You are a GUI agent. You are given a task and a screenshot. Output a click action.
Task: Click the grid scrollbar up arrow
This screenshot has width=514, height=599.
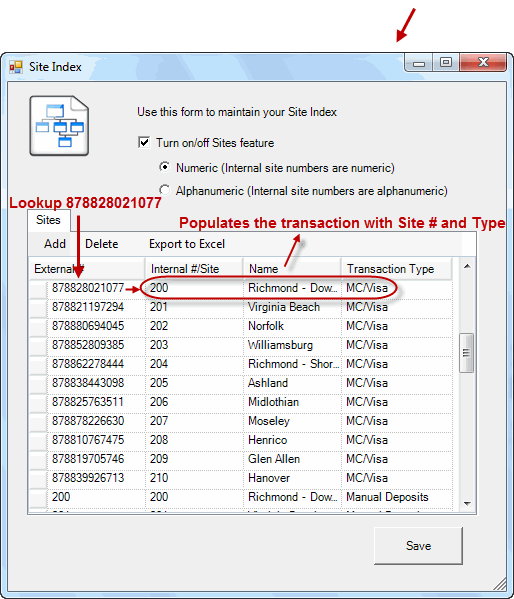(x=467, y=266)
